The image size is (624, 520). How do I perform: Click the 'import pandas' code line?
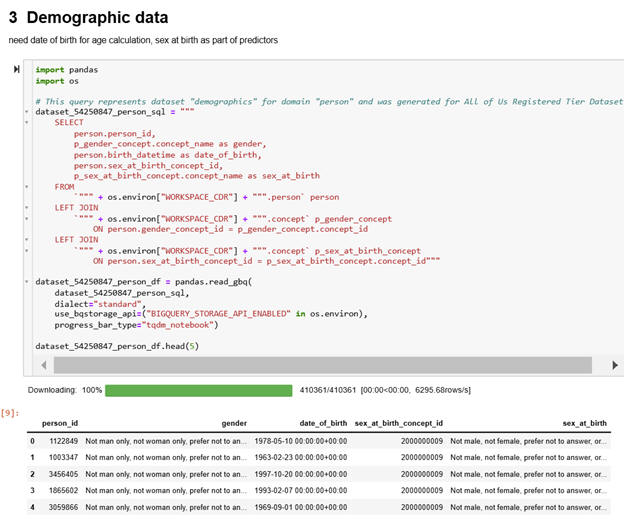[66, 70]
